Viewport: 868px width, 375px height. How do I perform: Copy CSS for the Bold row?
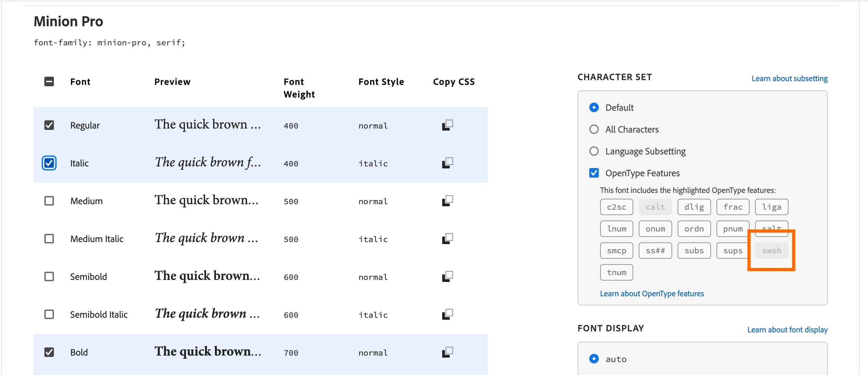pyautogui.click(x=447, y=352)
